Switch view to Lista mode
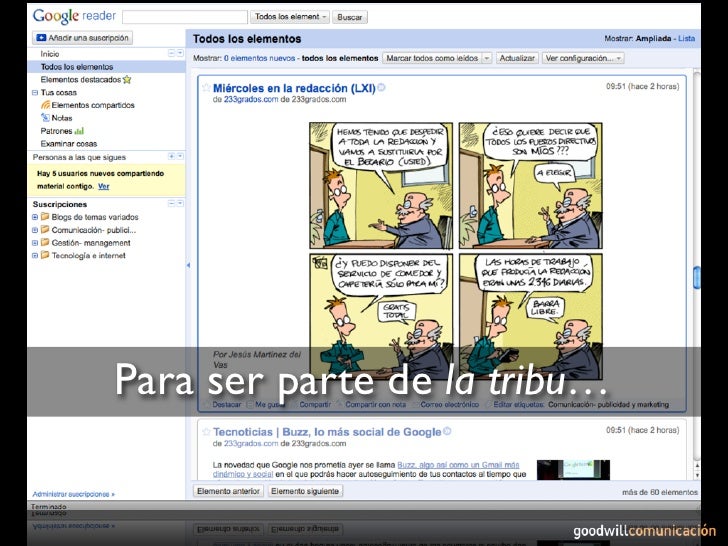The width and height of the screenshot is (728, 546). tap(686, 38)
